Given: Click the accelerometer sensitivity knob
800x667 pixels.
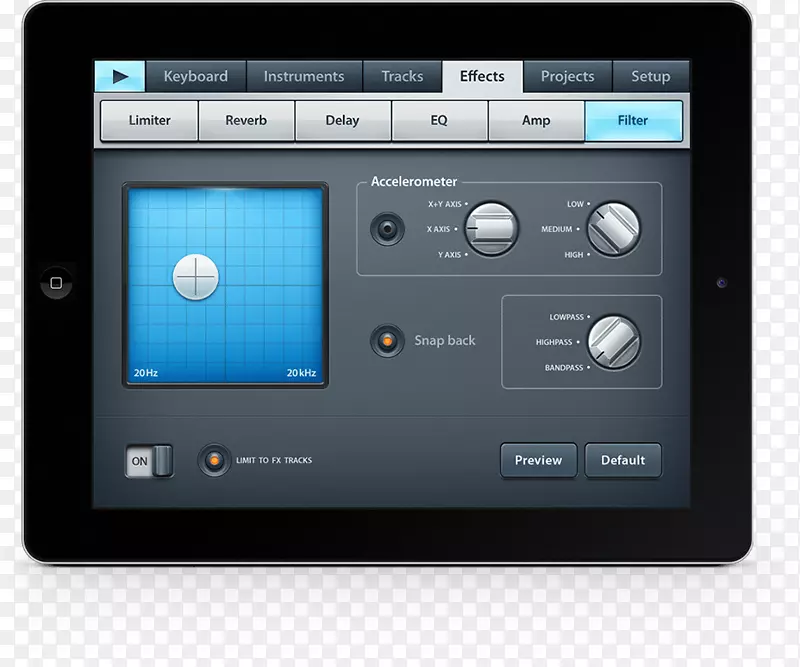Looking at the screenshot, I should [x=612, y=229].
